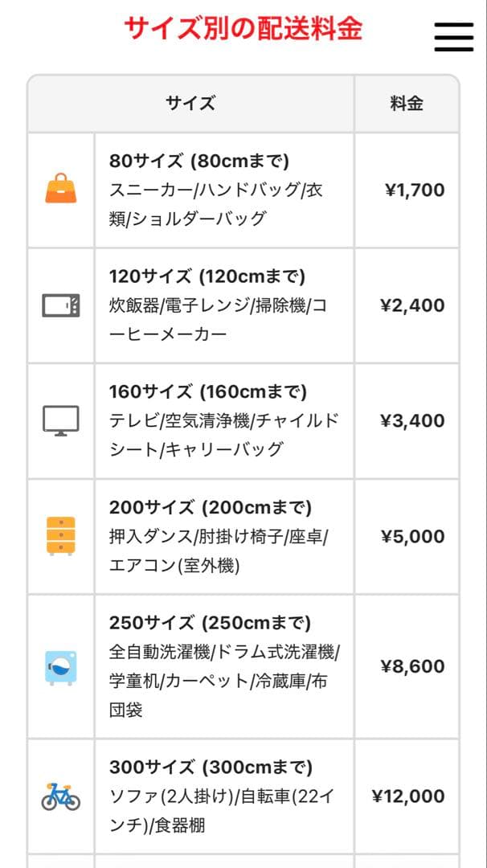Click the ¥1,700 price cell
487x868 pixels.
[409, 190]
